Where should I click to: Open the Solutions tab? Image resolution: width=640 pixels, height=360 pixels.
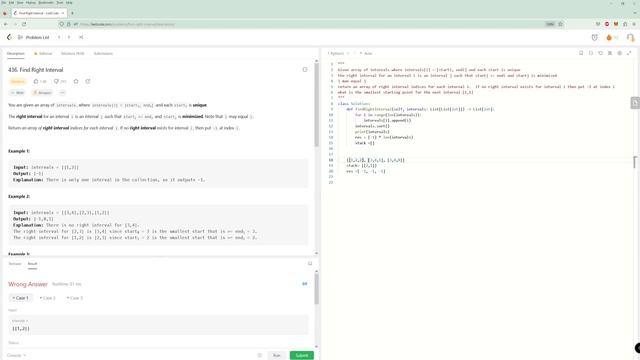point(73,53)
